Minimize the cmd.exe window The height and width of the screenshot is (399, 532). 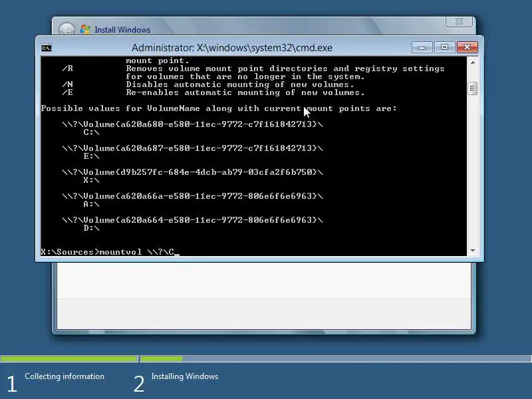click(422, 47)
